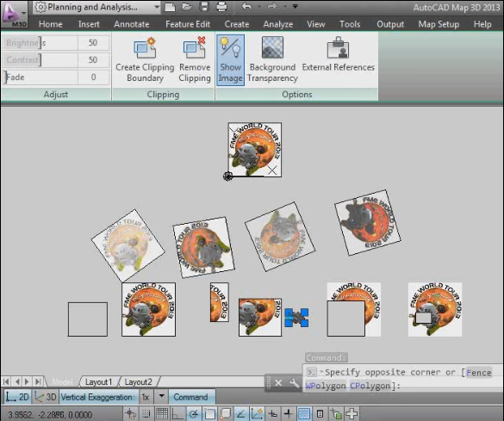Toggle Object Snap Tracking in status bar

coord(241,414)
